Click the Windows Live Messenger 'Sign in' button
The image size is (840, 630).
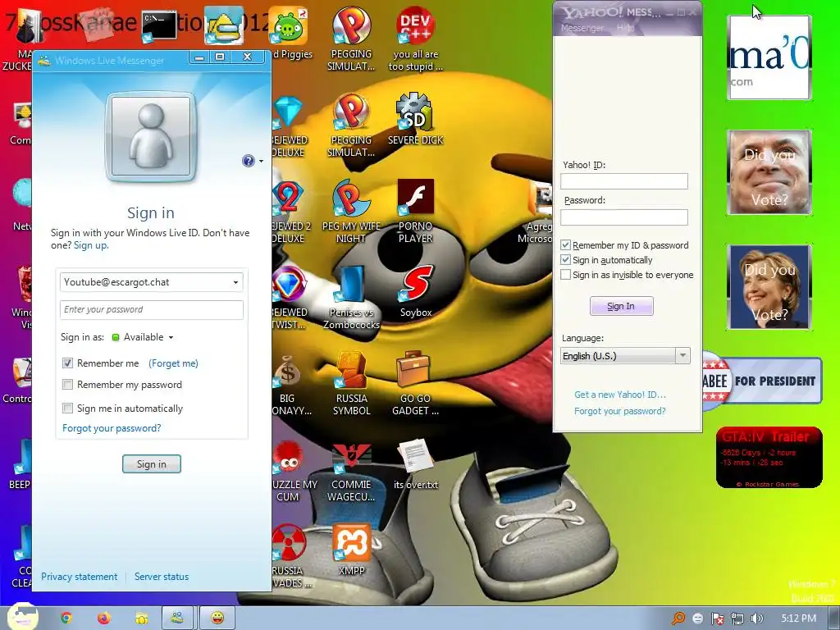tap(152, 464)
